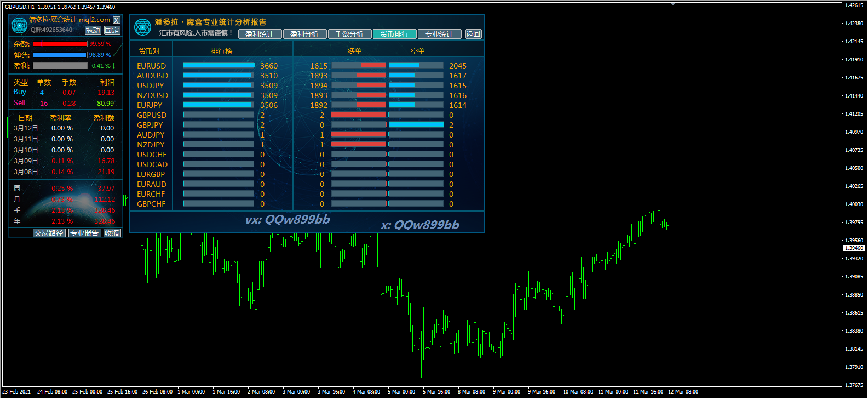Select the AUDUSD currency pair label
Viewport: 868px width, 399px height.
152,76
